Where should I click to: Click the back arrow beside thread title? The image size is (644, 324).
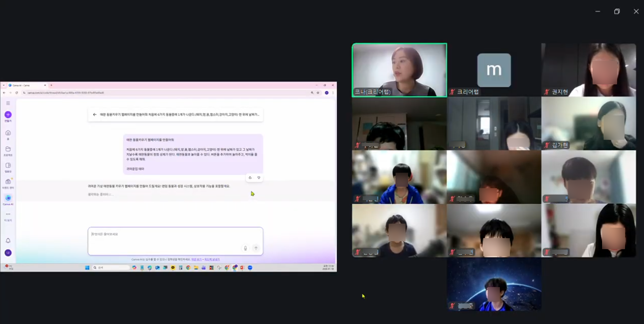click(x=95, y=115)
